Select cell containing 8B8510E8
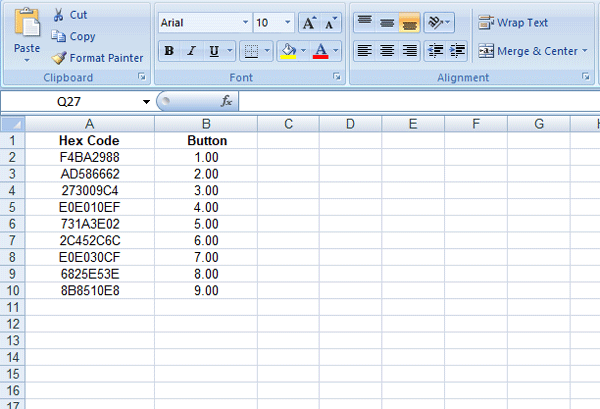The width and height of the screenshot is (600, 409). click(90, 290)
